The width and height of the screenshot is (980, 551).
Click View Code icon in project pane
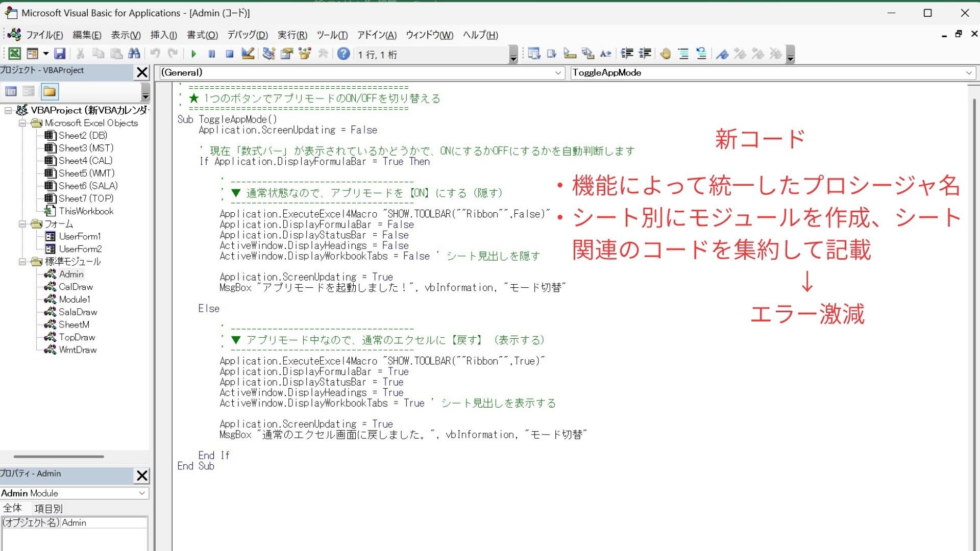click(x=11, y=92)
